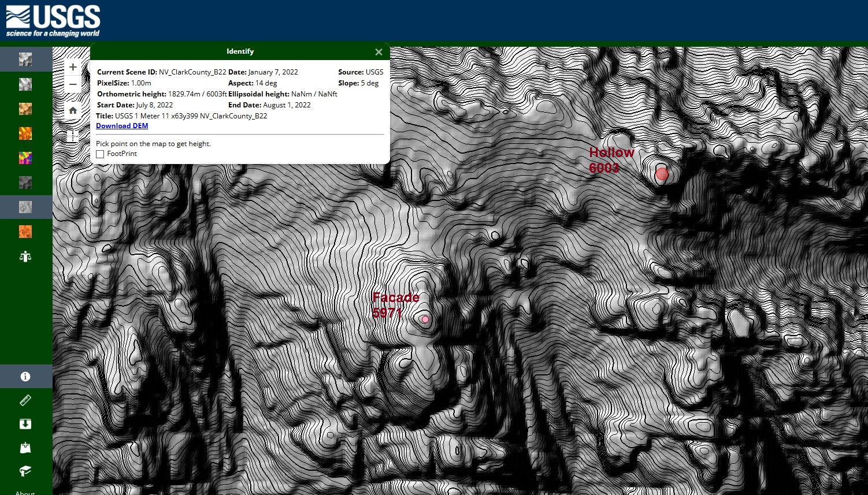Select the tan tinted hillshade layer thumbnail
The image size is (868, 495).
[25, 109]
